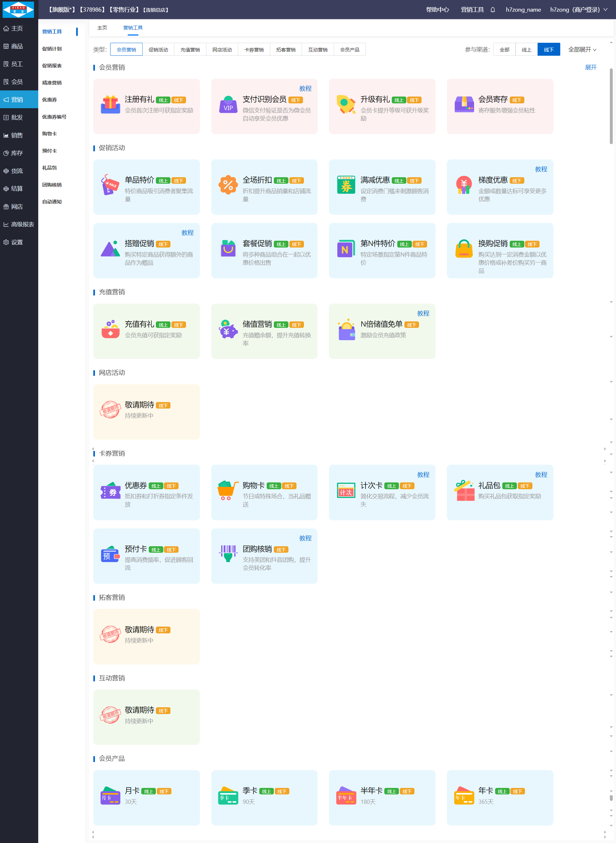Filter type by 促销活动
616x843 pixels.
tap(158, 50)
